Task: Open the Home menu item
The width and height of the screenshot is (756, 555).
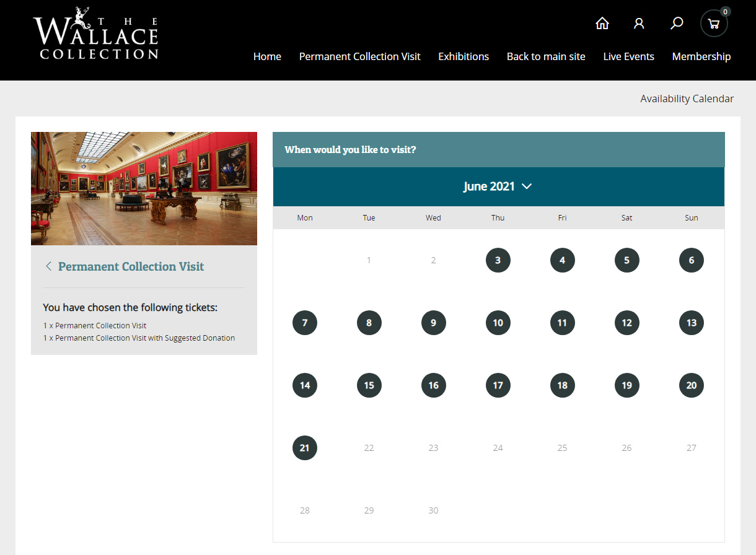Action: pos(267,56)
